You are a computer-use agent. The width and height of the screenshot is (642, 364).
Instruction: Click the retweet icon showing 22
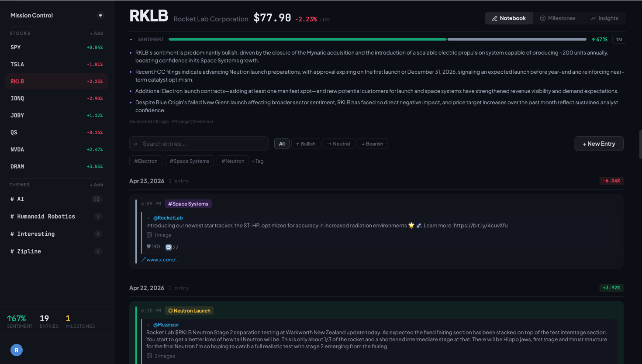click(x=169, y=247)
